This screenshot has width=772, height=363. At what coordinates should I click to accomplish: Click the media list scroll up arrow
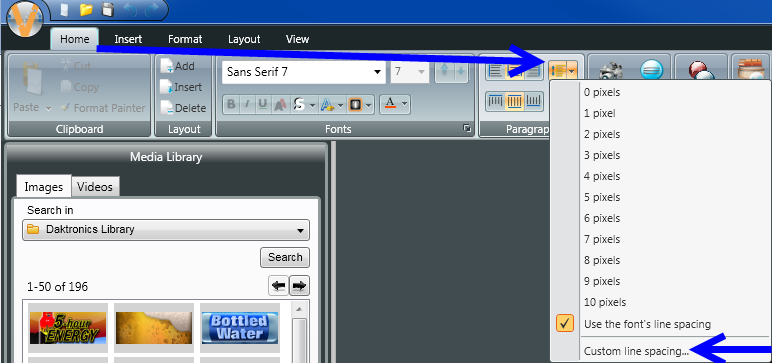299,309
